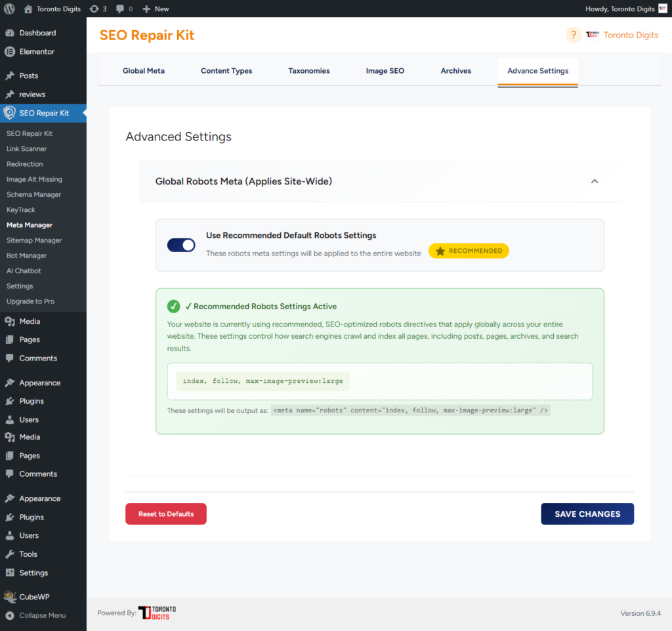
Task: Open the Howdy, Toronto Digits account menu
Action: click(621, 9)
